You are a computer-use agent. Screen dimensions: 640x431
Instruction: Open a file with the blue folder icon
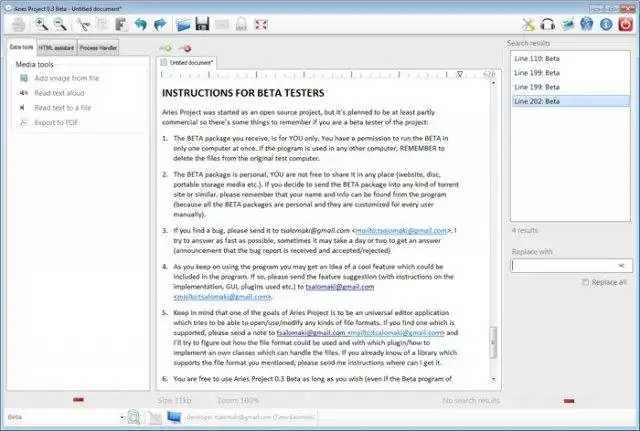coord(183,24)
